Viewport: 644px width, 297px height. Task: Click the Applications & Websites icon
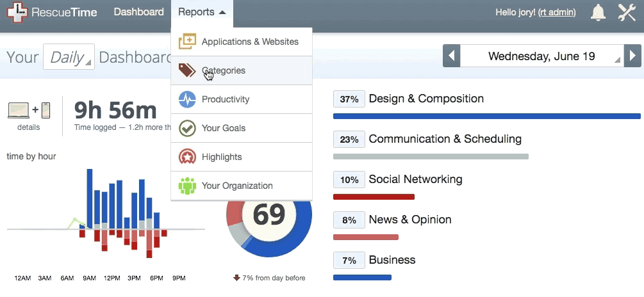(186, 42)
